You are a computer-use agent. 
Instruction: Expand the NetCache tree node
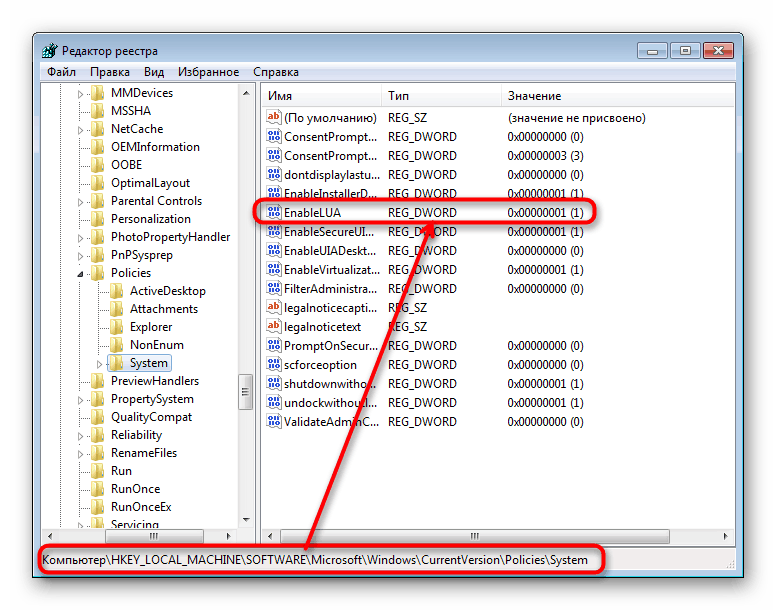tap(81, 130)
